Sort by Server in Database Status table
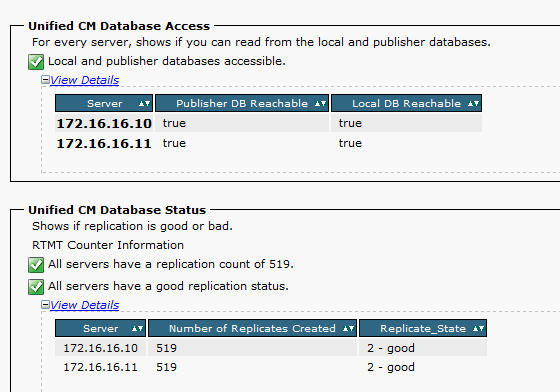 point(138,328)
